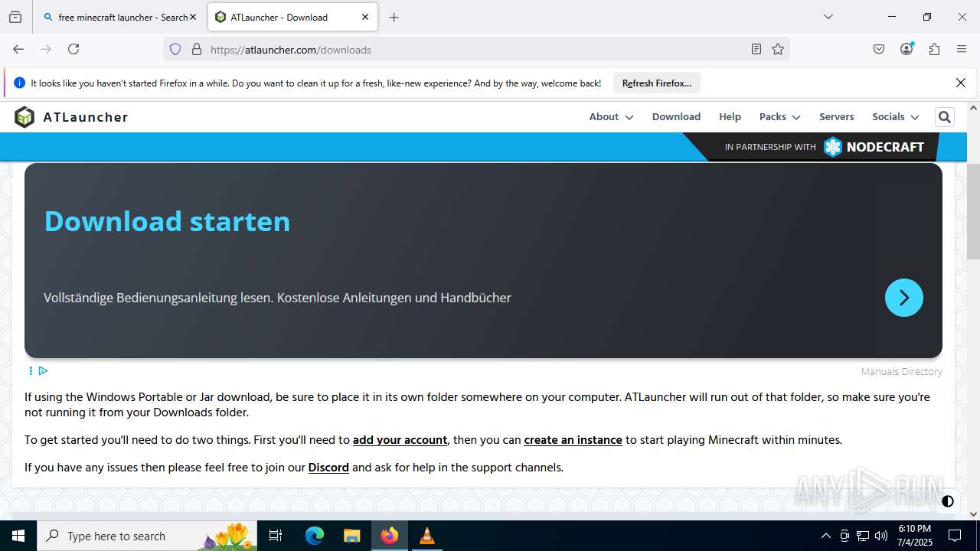
Task: Click the scrollbar down arrow
Action: pyautogui.click(x=973, y=514)
